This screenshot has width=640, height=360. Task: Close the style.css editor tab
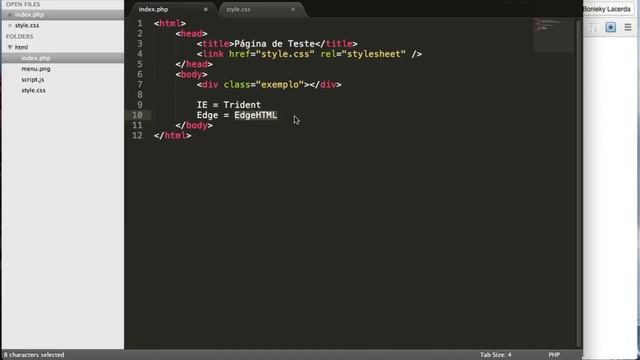pyautogui.click(x=293, y=9)
